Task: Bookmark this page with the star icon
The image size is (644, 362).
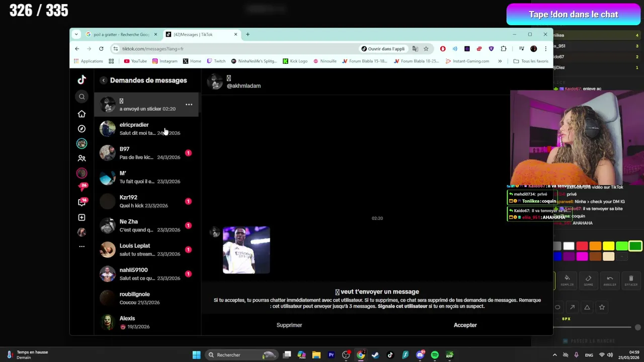Action: coord(426,49)
